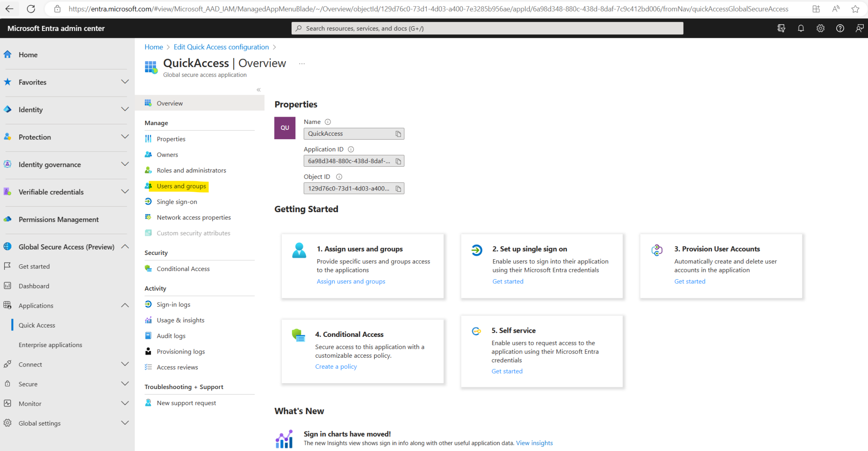This screenshot has height=451, width=868.
Task: Collapse the QuickAccess blade navigation pane
Action: 258,90
